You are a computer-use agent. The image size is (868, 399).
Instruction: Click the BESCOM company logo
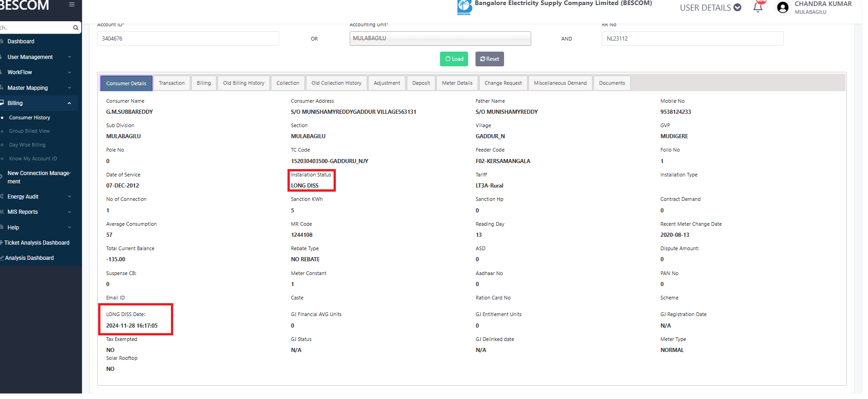pyautogui.click(x=464, y=7)
